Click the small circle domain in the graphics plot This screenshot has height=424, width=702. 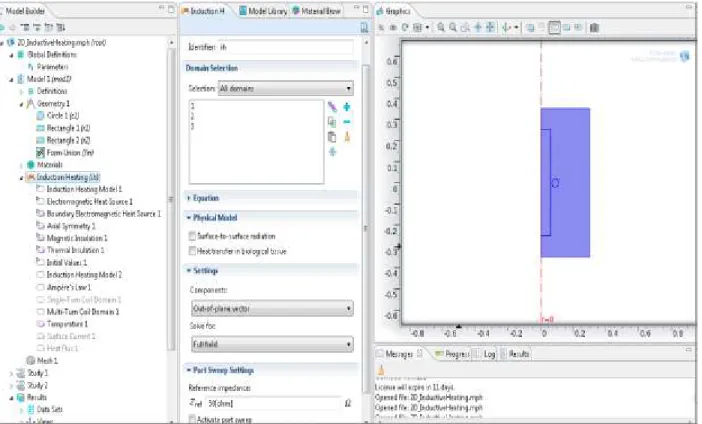(555, 183)
